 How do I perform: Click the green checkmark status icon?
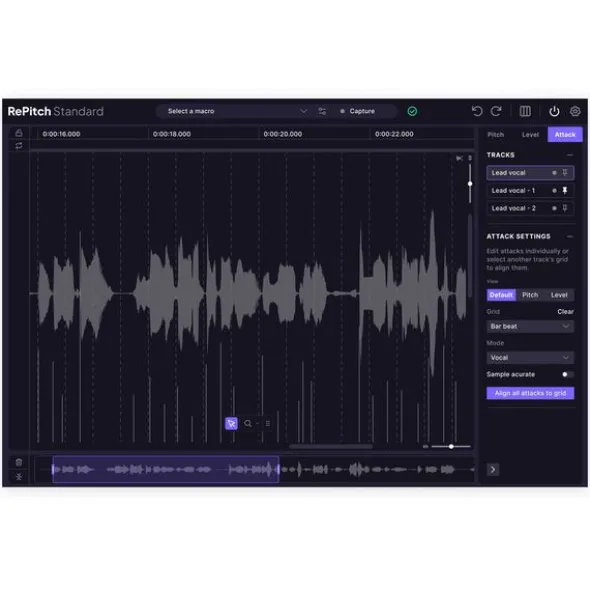tap(412, 111)
